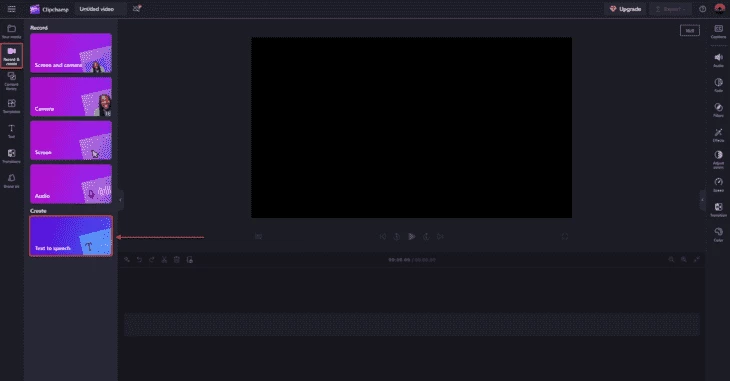This screenshot has width=730, height=381.
Task: Open the Transition panel on right sidebar
Action: click(718, 210)
